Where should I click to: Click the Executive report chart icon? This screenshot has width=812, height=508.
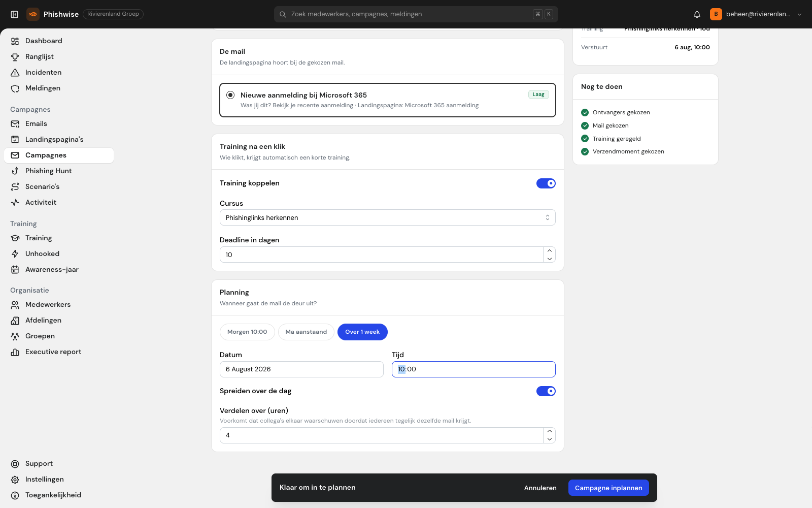[x=15, y=352]
